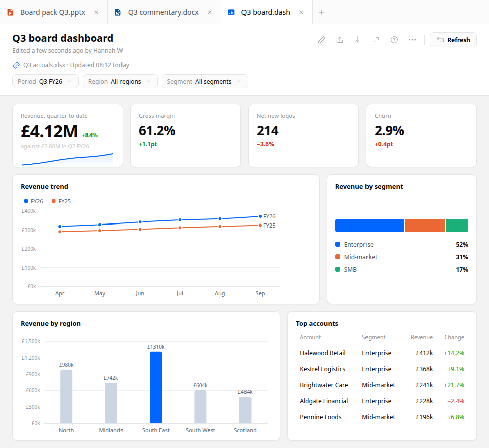The image size is (489, 448).
Task: Open the Period Q3 FY26 dropdown
Action: click(x=45, y=82)
